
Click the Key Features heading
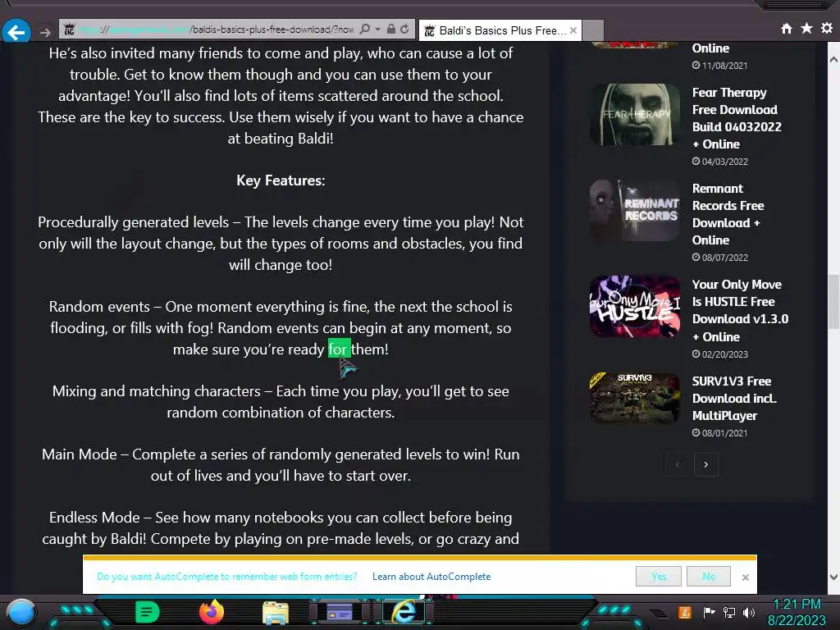click(x=281, y=180)
